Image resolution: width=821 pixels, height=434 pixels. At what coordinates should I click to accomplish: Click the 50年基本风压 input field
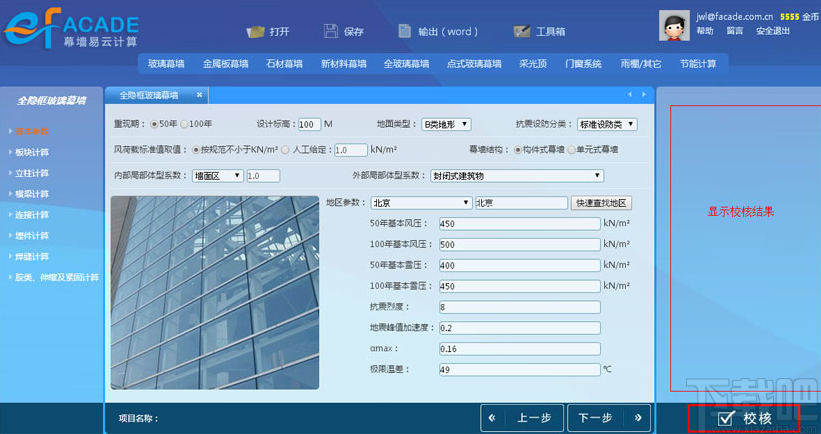[x=520, y=224]
